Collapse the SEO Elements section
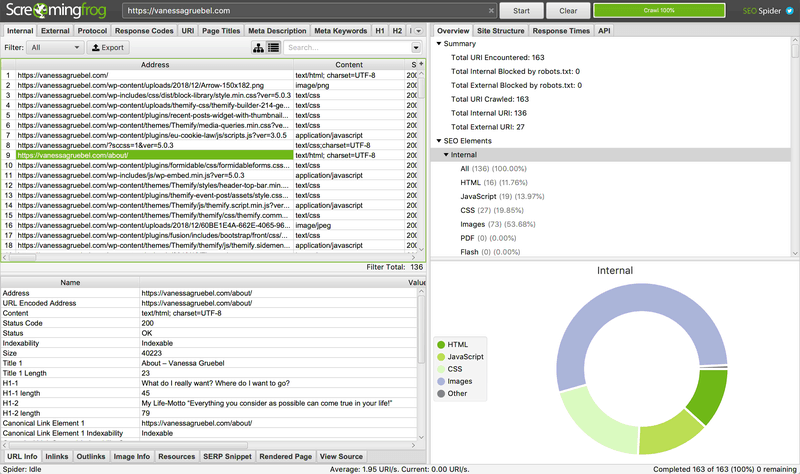Image resolution: width=800 pixels, height=474 pixels. point(439,140)
